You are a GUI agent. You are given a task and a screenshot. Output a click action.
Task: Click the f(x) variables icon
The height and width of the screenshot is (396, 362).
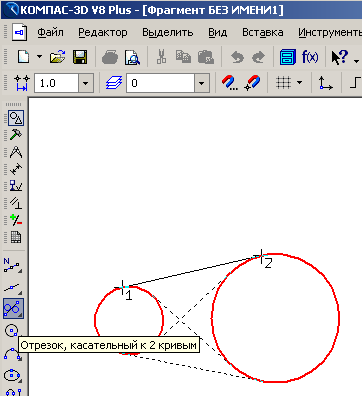(310, 57)
